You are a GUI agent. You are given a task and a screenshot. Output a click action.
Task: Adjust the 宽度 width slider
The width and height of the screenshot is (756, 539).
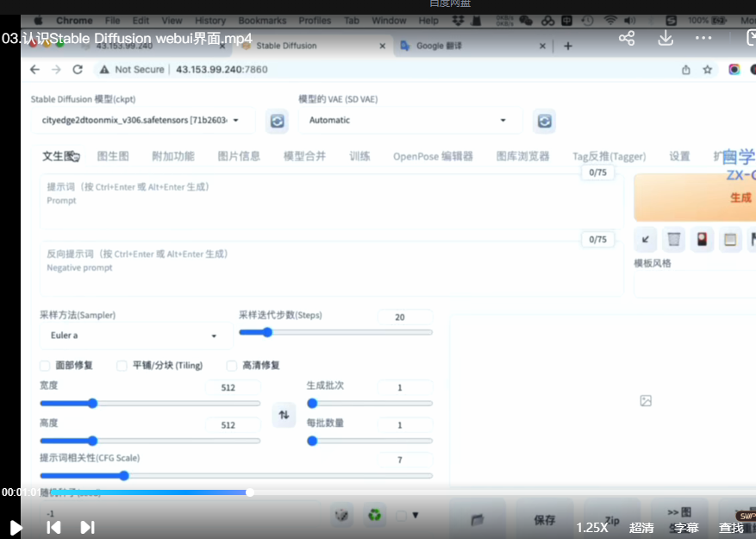150,403
